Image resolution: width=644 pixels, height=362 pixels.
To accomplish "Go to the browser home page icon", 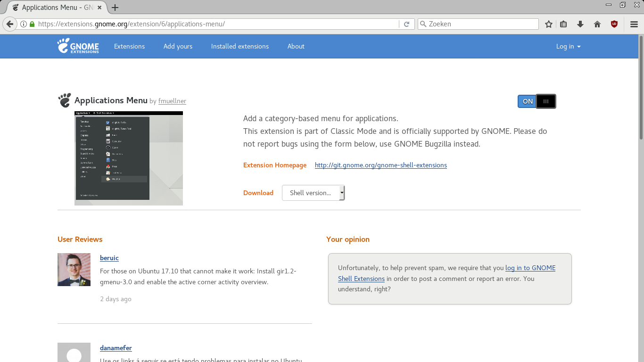I will pos(597,24).
